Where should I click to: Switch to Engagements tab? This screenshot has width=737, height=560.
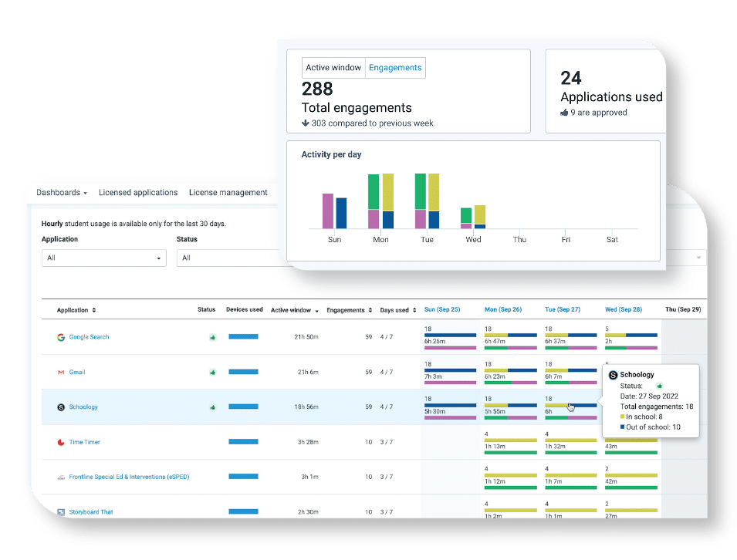coord(395,68)
